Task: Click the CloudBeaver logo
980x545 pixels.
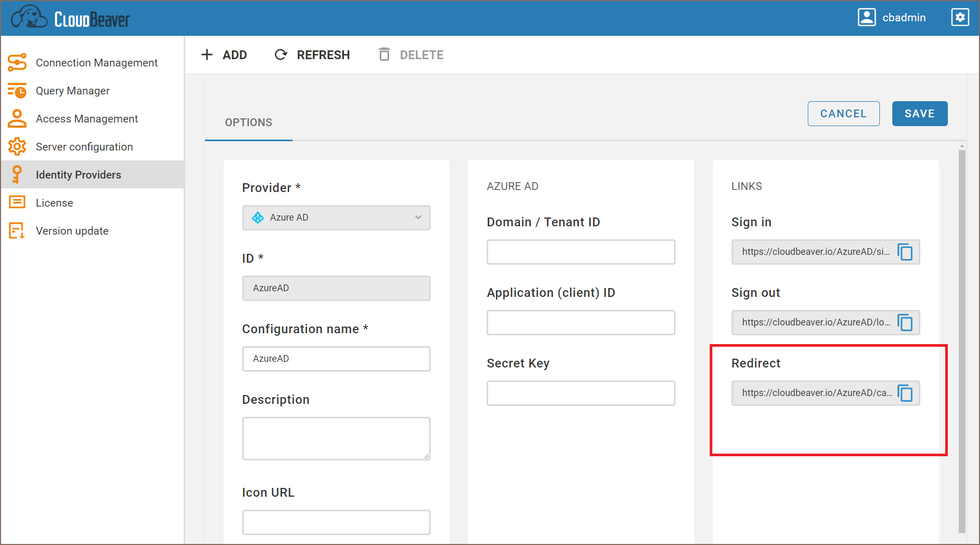Action: pos(71,18)
